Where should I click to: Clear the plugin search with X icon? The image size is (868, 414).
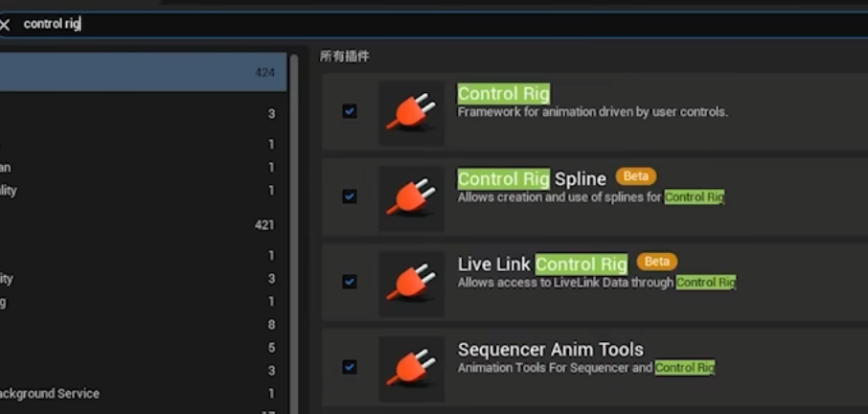(x=5, y=25)
